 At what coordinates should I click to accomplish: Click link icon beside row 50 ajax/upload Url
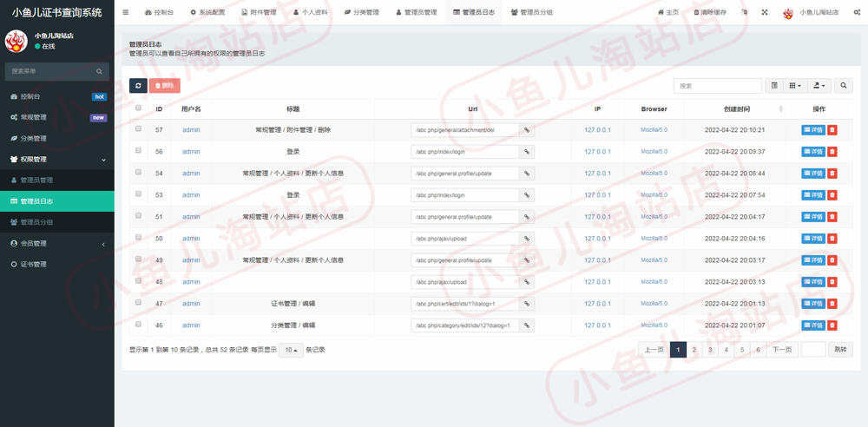tap(527, 239)
